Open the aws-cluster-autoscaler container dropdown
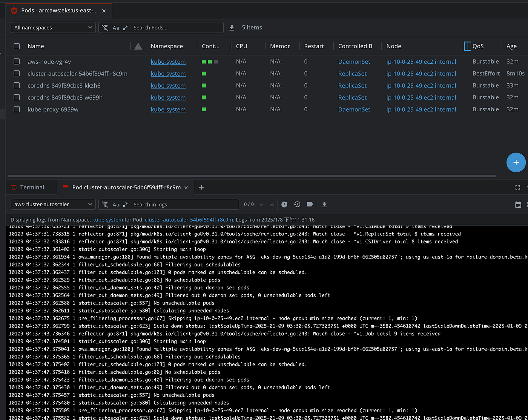528x420 pixels. pyautogui.click(x=53, y=205)
